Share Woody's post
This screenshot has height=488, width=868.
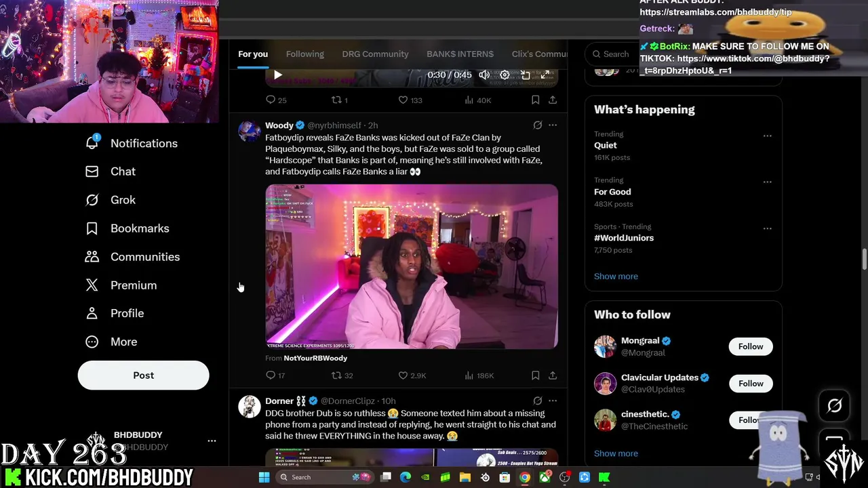pos(553,375)
